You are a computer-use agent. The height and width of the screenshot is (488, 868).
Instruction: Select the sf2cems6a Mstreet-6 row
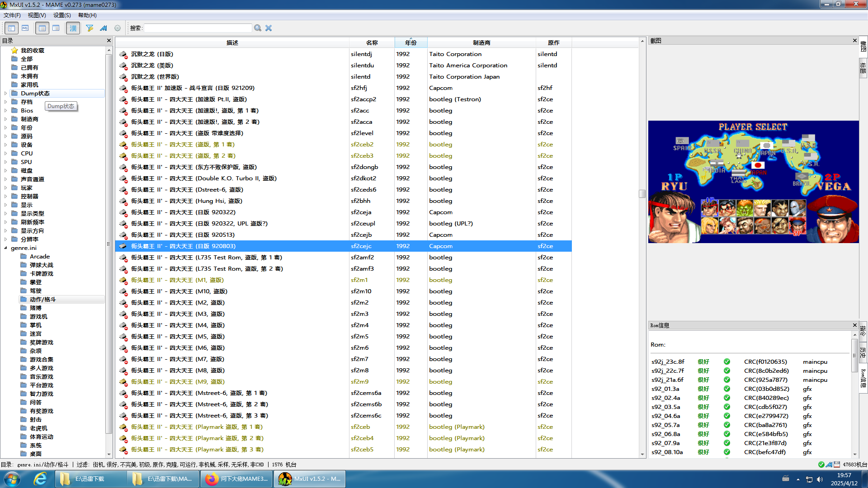(344, 393)
